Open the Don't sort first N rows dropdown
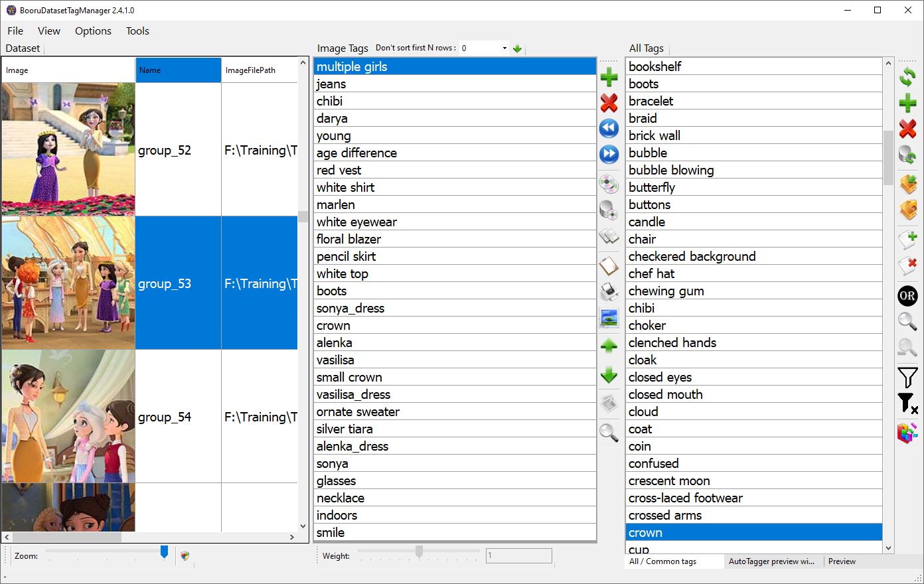The width and height of the screenshot is (924, 584). 504,48
